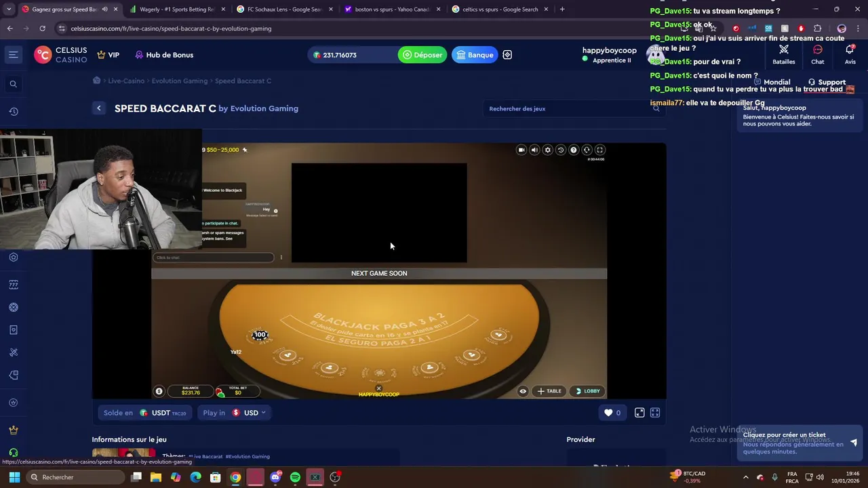
Task: Open the Avis notifications bell
Action: point(850,54)
